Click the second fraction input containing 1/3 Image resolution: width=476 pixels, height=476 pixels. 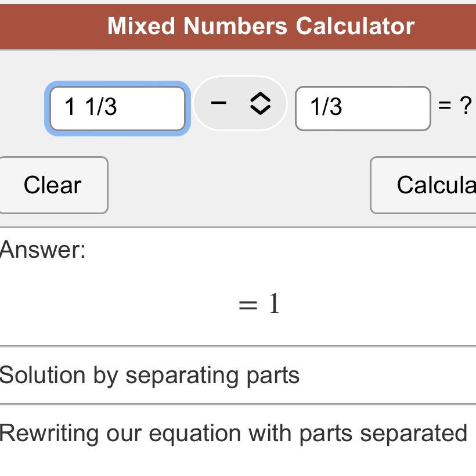pos(362,108)
